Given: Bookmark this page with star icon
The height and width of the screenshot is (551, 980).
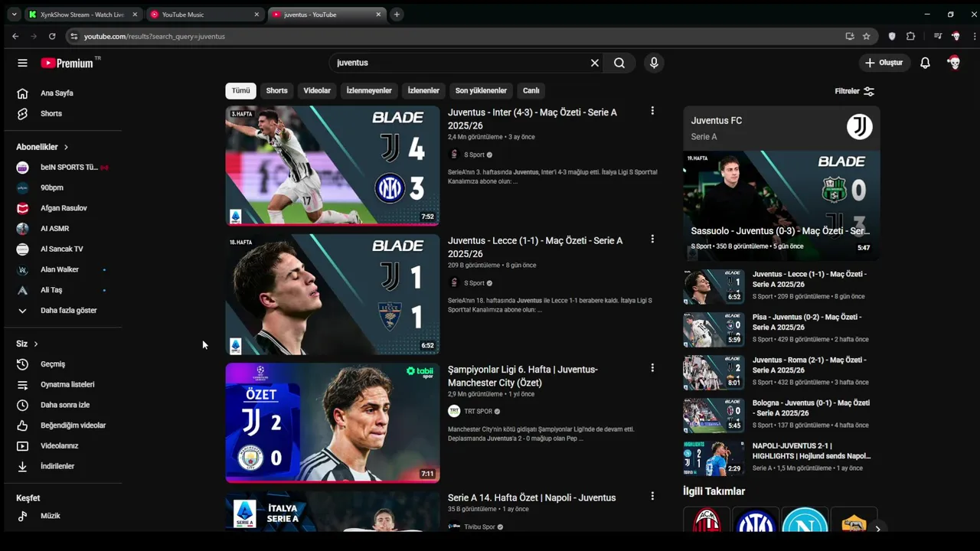Looking at the screenshot, I should tap(866, 36).
